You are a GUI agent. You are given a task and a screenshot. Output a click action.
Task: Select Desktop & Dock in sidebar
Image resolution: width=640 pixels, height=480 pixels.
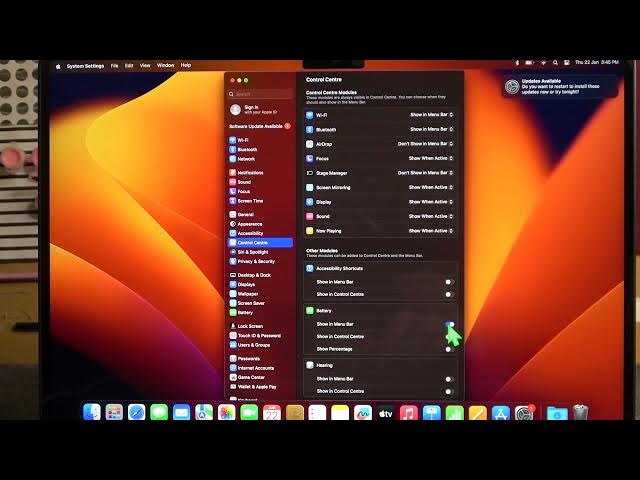[x=260, y=275]
